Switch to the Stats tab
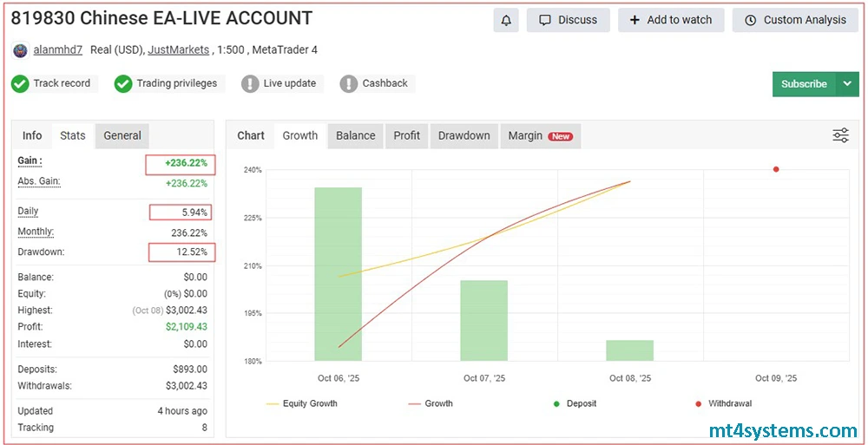The image size is (868, 445). (73, 135)
